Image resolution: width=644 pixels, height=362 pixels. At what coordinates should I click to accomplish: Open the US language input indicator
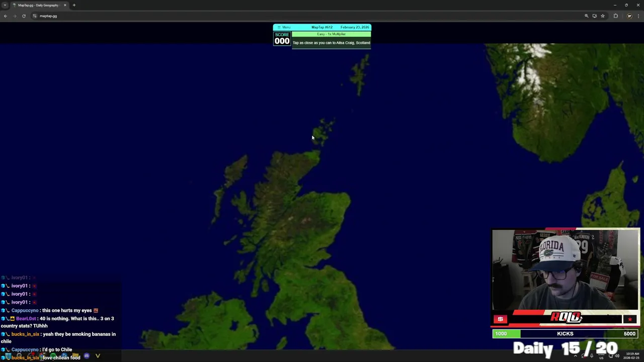[601, 356]
